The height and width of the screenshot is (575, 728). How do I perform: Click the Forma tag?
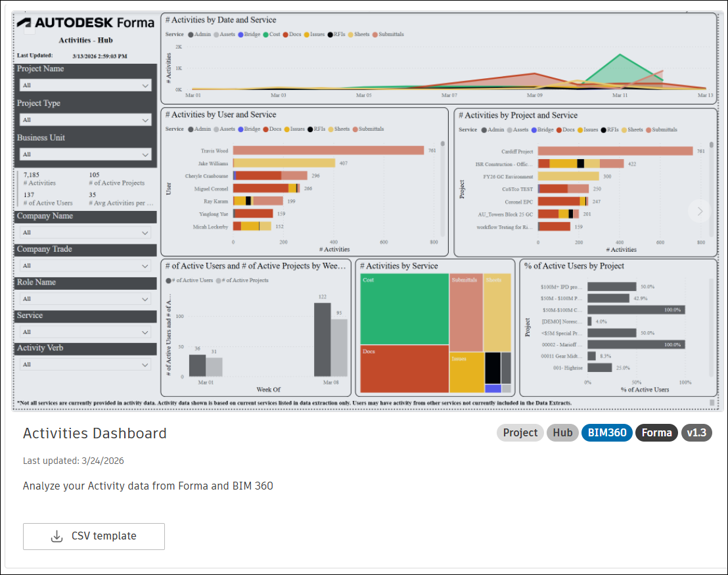coord(656,433)
